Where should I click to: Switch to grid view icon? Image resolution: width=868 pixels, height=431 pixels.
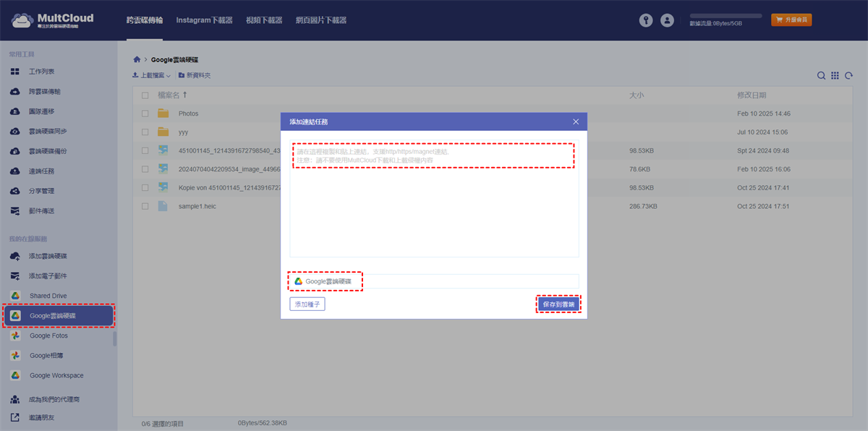835,75
